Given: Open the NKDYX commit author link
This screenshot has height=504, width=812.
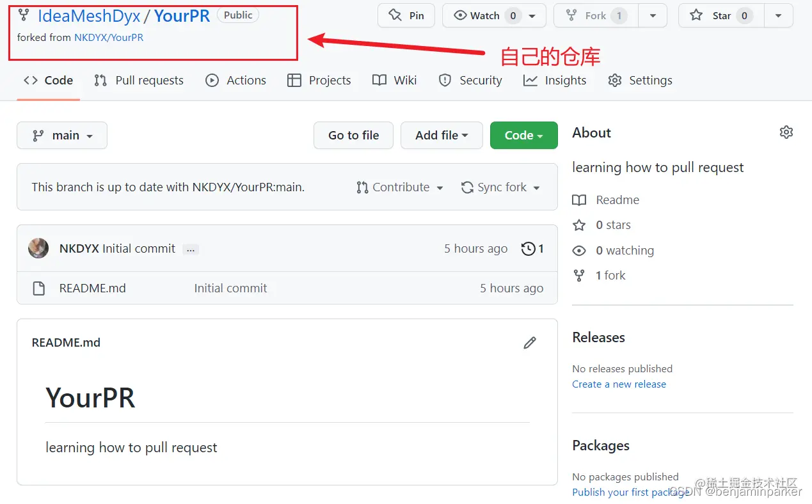Looking at the screenshot, I should point(79,249).
